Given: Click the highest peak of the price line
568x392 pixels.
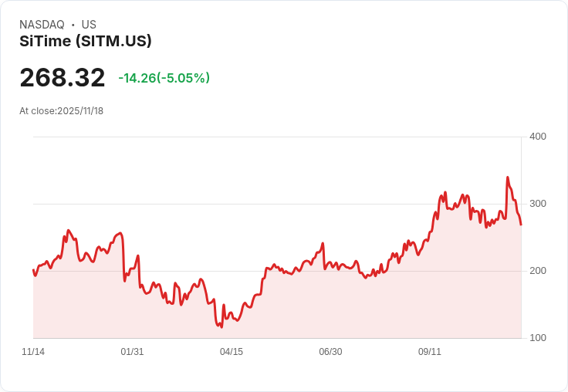Looking at the screenshot, I should click(x=508, y=177).
